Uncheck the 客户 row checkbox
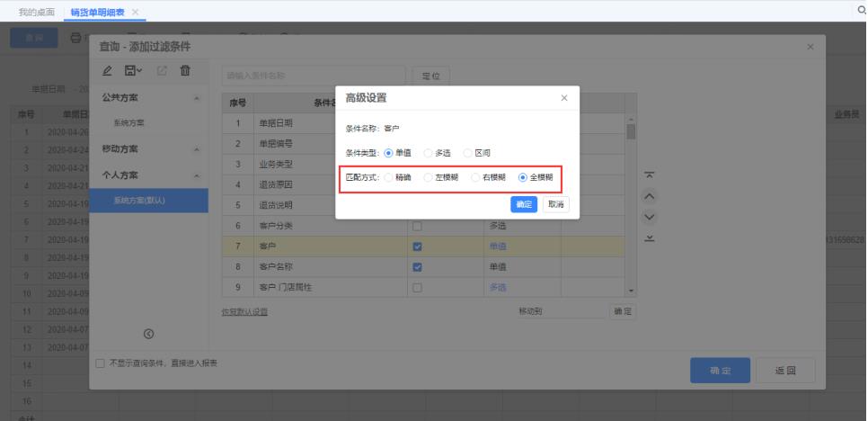The height and width of the screenshot is (421, 868). (418, 246)
